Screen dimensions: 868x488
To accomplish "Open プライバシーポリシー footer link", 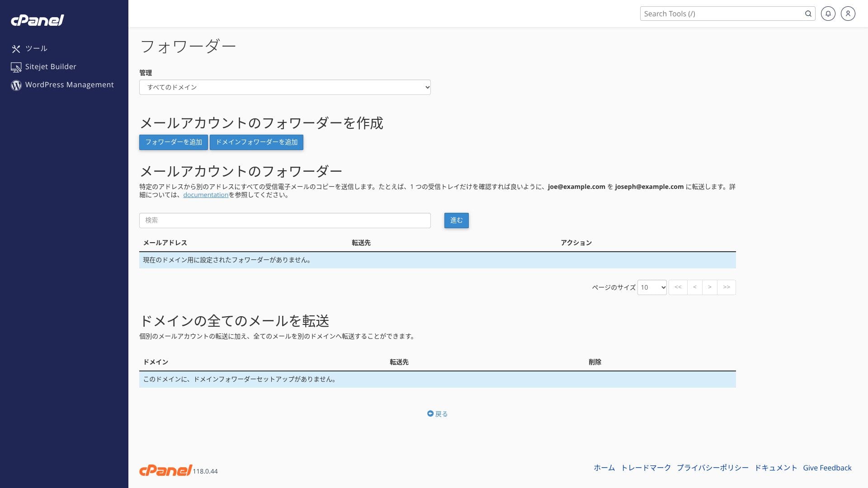I will 712,468.
